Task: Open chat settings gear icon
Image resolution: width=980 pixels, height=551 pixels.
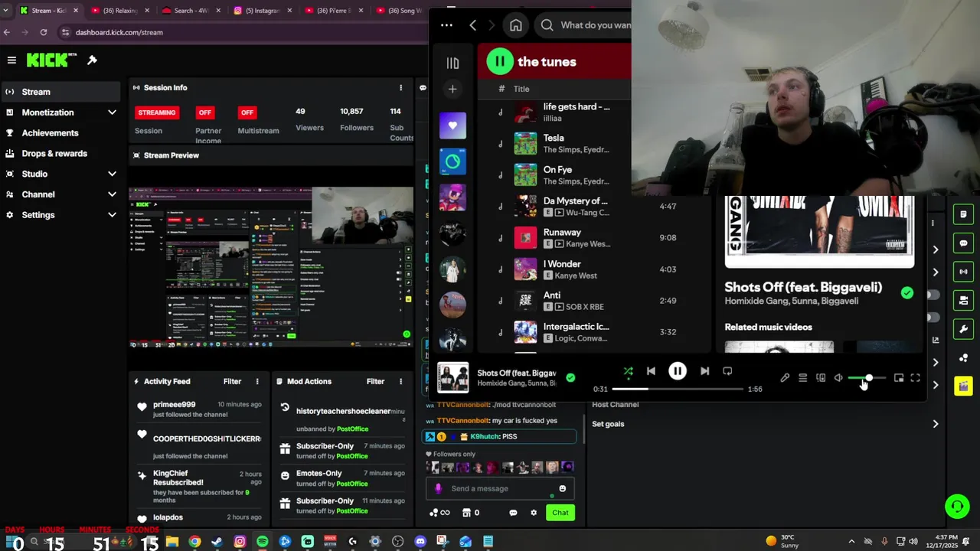Action: [534, 513]
